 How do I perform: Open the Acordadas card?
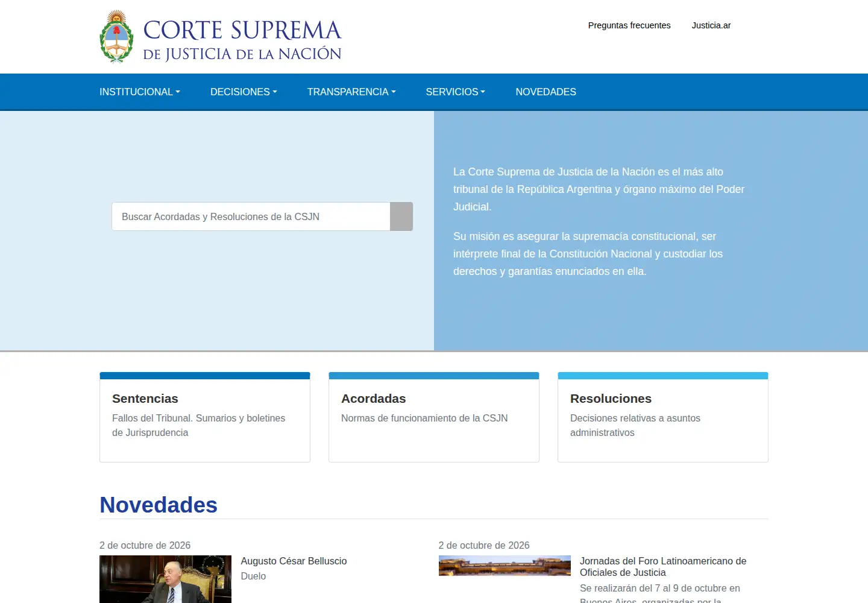[x=434, y=417]
